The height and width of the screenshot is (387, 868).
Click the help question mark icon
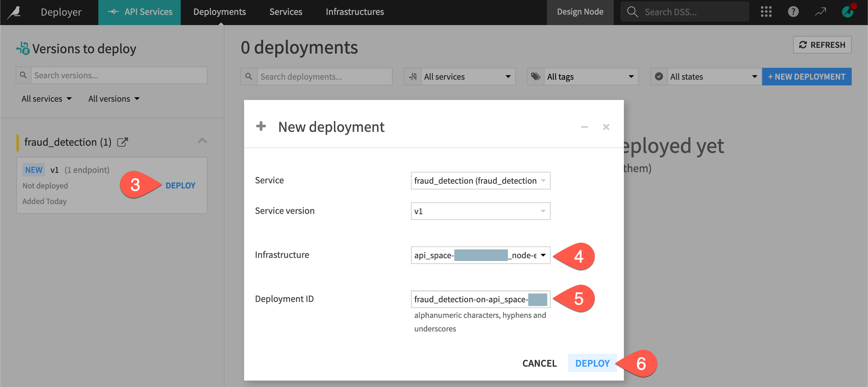(793, 12)
